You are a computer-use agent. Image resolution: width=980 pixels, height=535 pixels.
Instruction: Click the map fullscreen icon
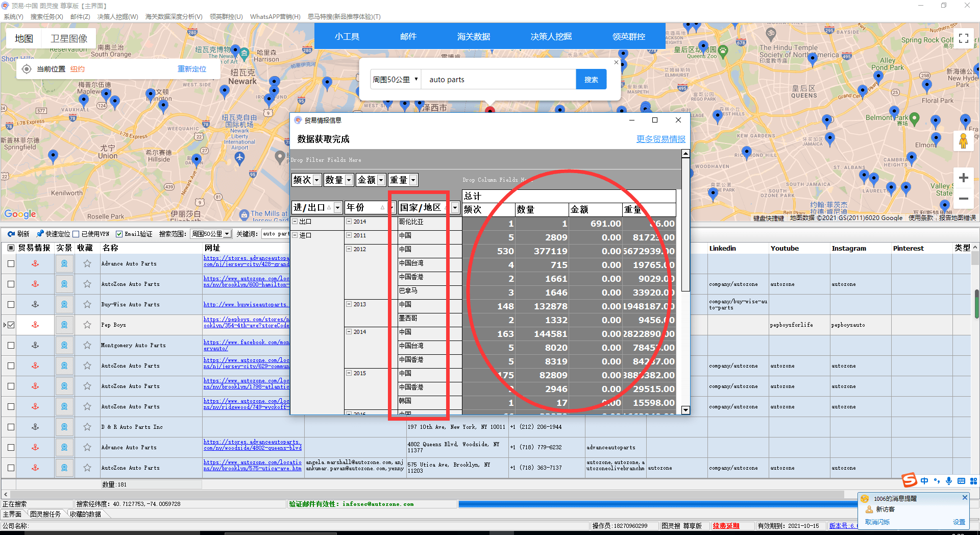[963, 38]
